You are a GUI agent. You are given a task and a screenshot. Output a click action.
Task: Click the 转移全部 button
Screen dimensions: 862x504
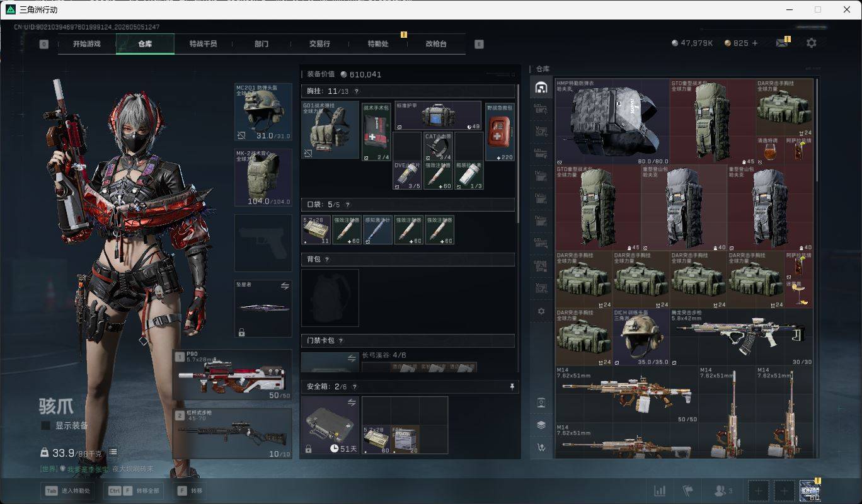pyautogui.click(x=134, y=491)
